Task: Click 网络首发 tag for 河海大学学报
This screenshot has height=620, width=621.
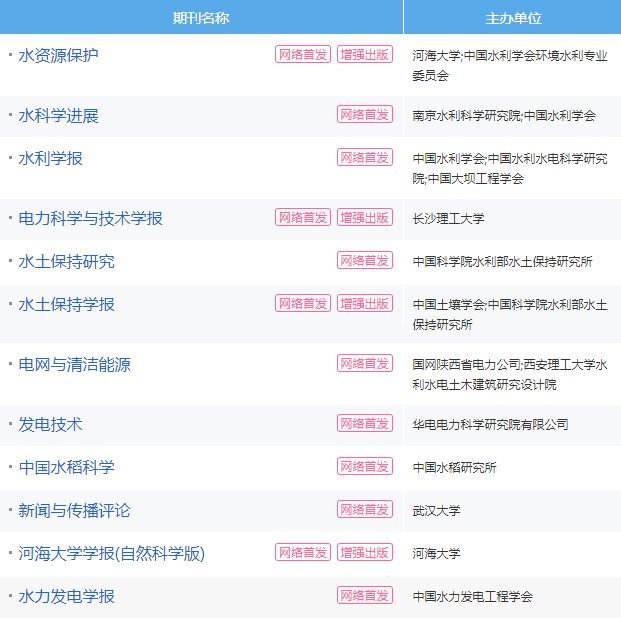Action: [303, 552]
